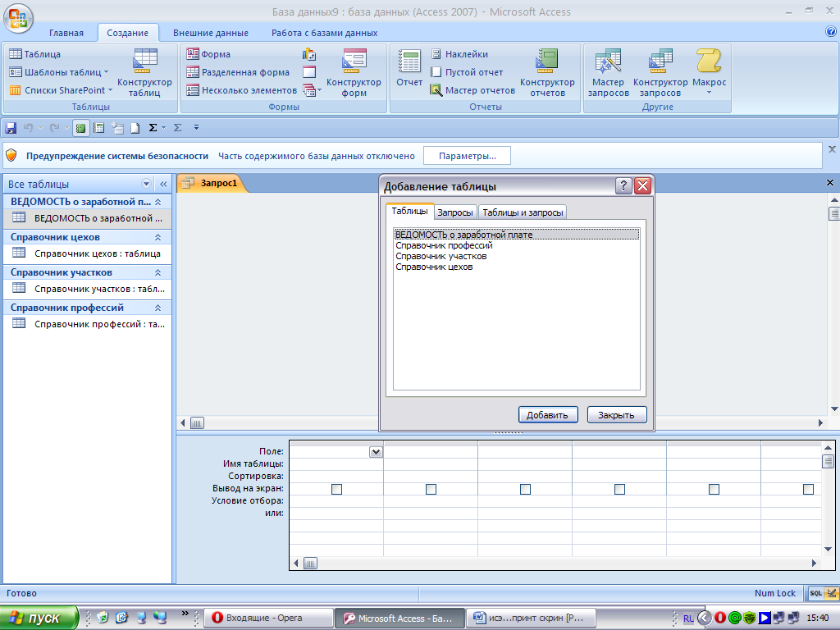Open Конструктор отчетов
This screenshot has height=630, width=840.
tap(547, 72)
